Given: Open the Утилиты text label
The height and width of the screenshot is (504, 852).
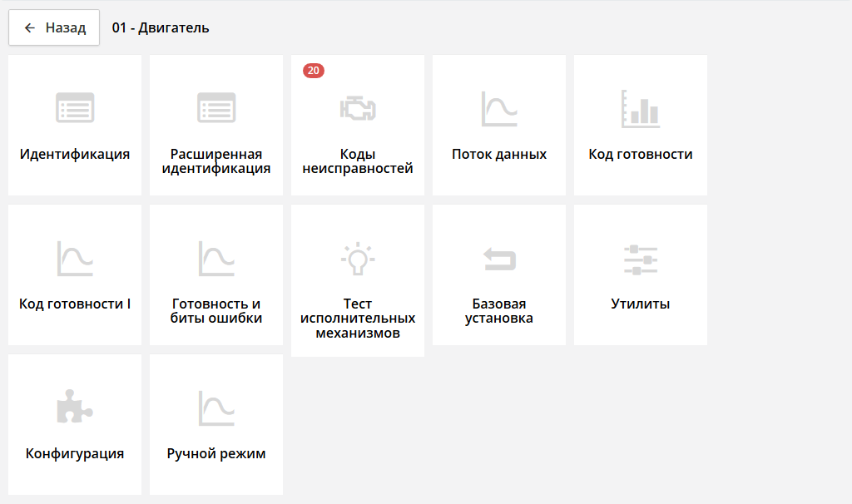Looking at the screenshot, I should (641, 304).
